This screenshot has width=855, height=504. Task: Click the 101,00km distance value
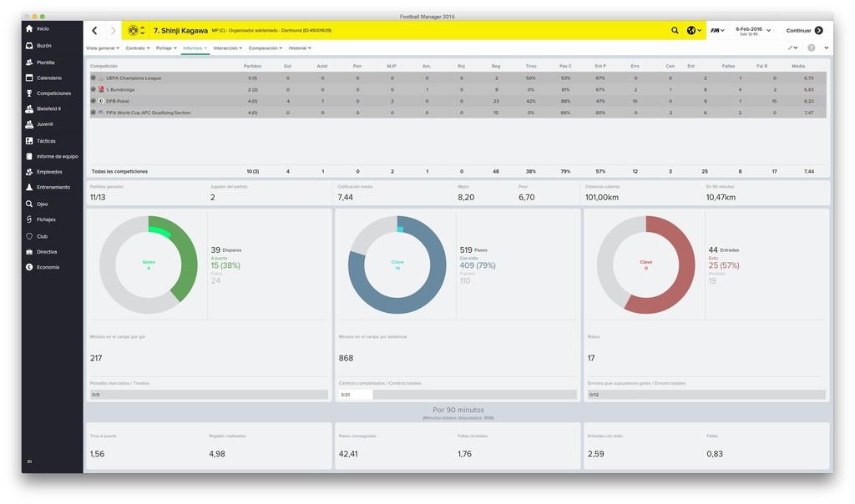pos(602,197)
